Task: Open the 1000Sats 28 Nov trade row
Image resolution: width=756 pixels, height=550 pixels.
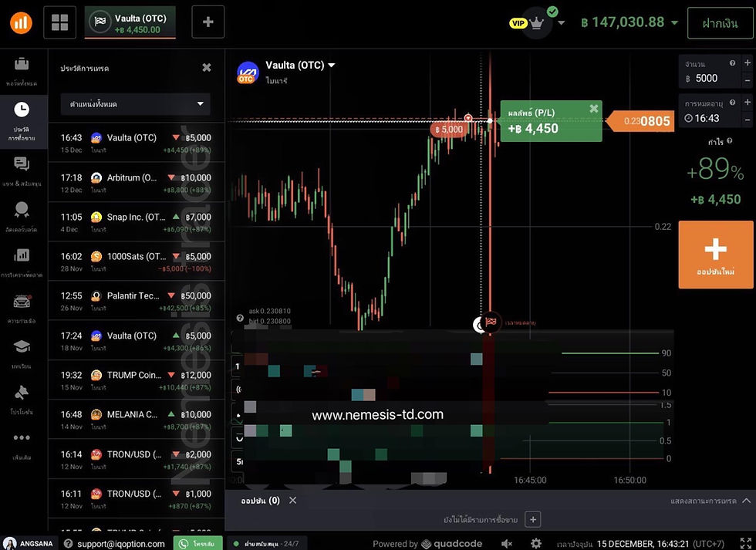Action: click(136, 262)
